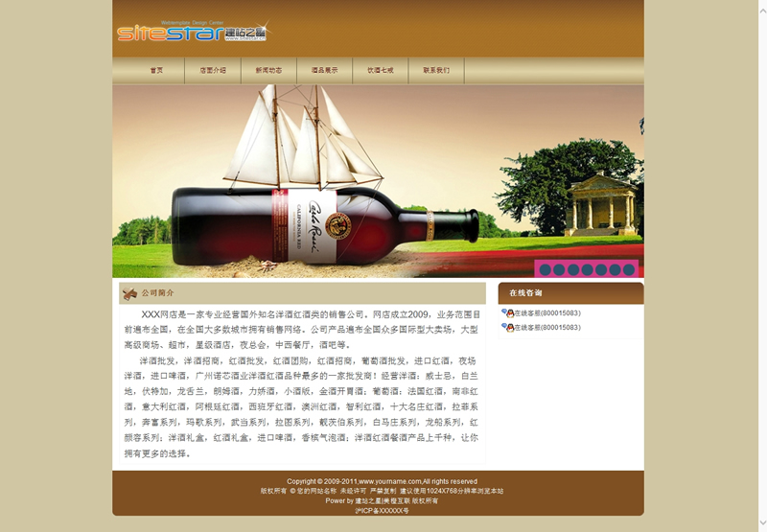Image resolution: width=767 pixels, height=532 pixels.
Task: Click first 在线客服(800015083) link
Action: pos(546,313)
